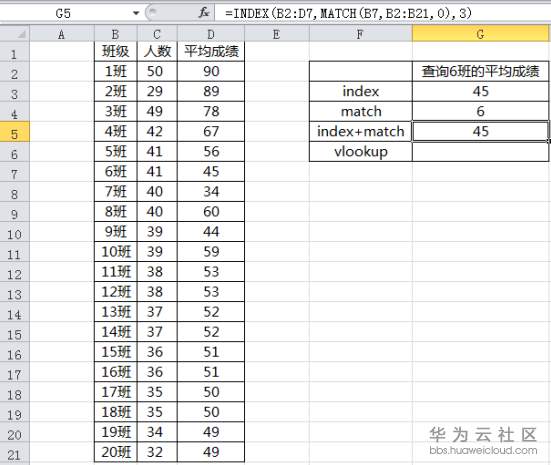Click the select-all corner triangle
551x465 pixels.
(21, 34)
